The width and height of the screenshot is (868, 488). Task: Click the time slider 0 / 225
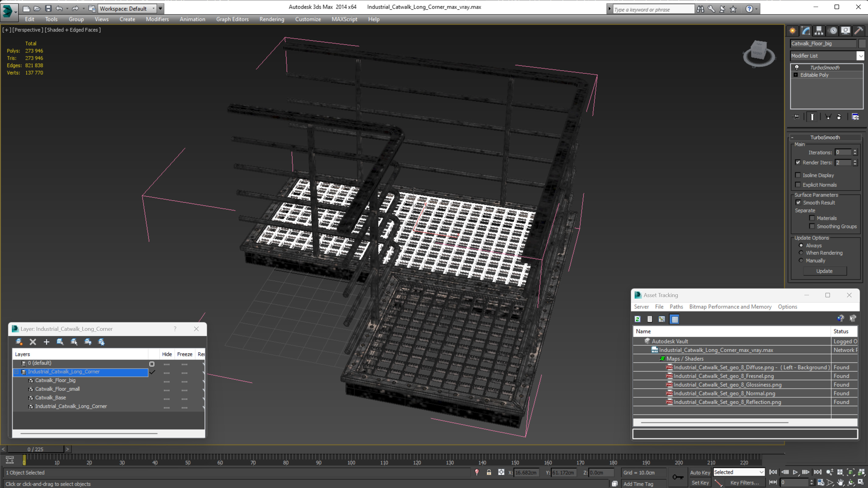tap(35, 449)
